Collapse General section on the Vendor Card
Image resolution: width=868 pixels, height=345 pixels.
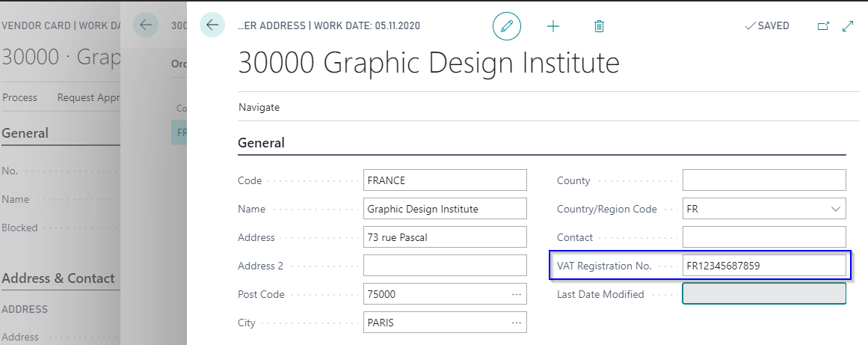tap(25, 133)
